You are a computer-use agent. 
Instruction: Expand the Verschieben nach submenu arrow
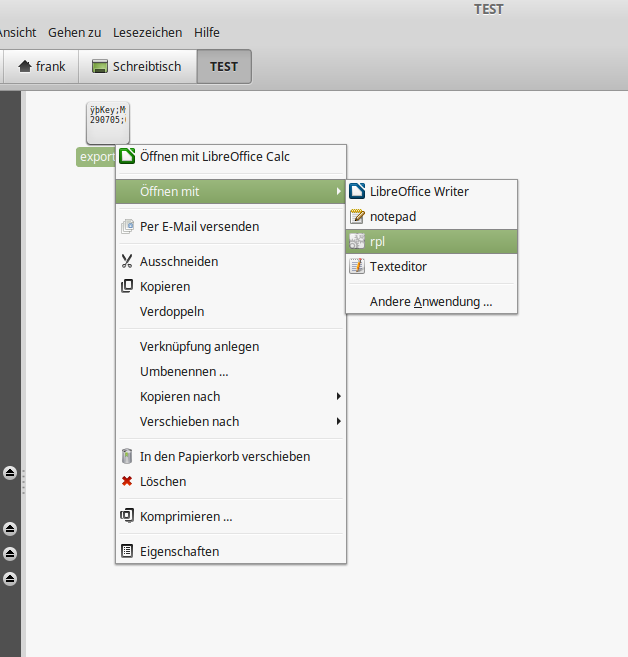point(339,421)
